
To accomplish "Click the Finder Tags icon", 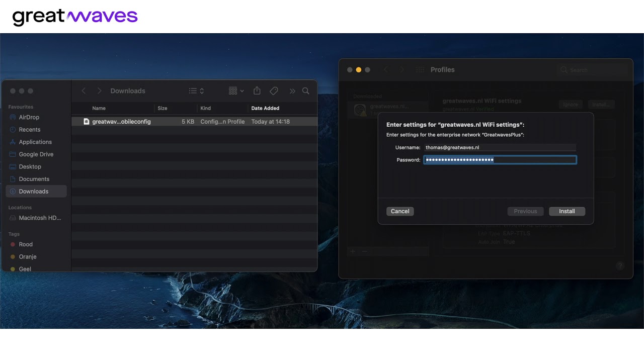I will tap(274, 91).
